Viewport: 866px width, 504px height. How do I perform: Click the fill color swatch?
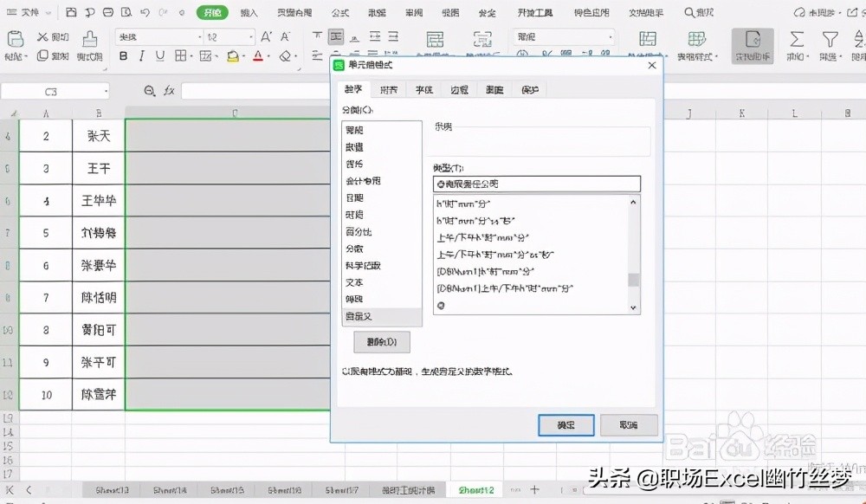pyautogui.click(x=232, y=55)
